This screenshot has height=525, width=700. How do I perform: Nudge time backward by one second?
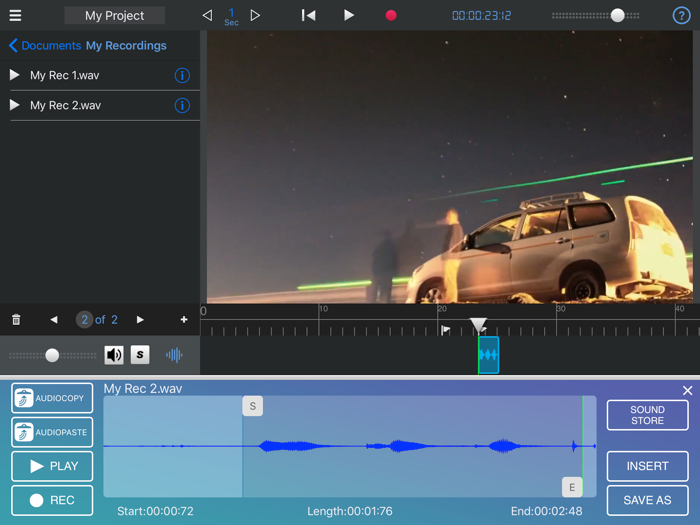[x=207, y=16]
